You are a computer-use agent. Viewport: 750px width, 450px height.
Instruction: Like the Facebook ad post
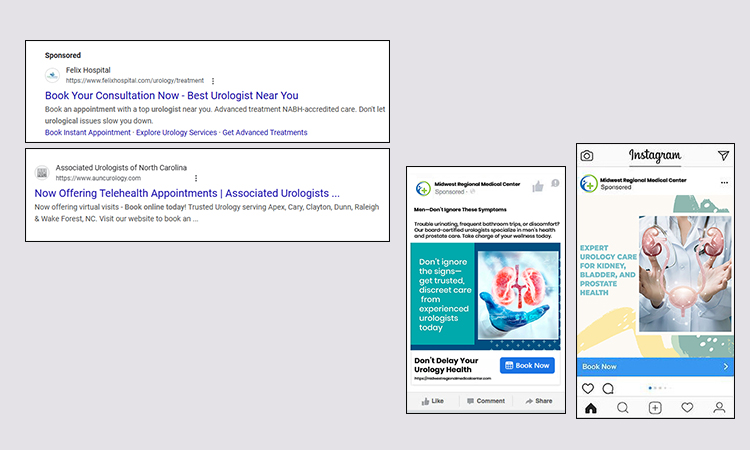(432, 401)
